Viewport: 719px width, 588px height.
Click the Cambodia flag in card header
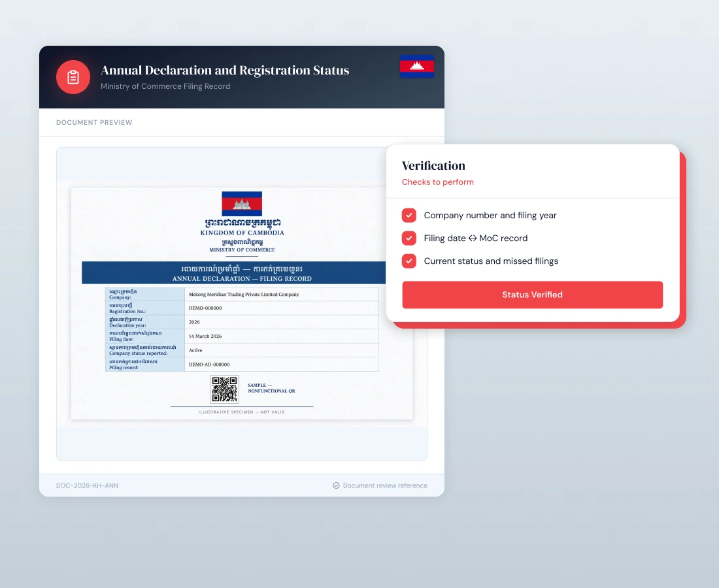(x=417, y=66)
